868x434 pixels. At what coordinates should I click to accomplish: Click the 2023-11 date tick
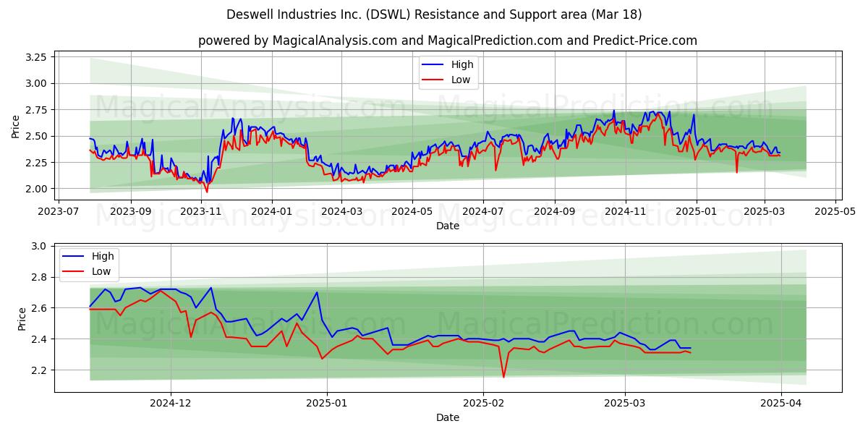point(201,211)
